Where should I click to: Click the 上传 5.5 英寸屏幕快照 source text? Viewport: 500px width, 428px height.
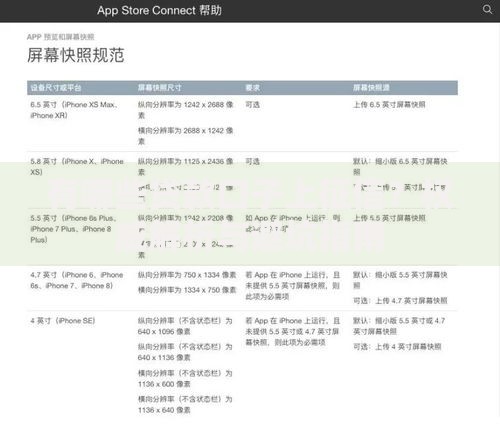(x=389, y=218)
